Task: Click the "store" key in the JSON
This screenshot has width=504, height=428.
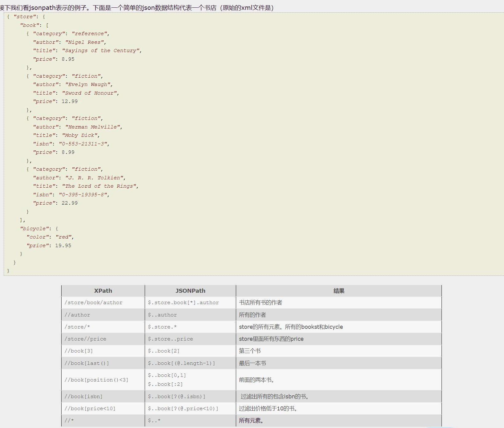Action: (x=25, y=17)
